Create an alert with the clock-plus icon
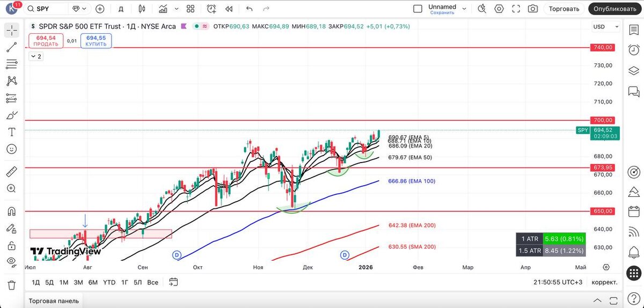644x308 pixels. (211, 9)
